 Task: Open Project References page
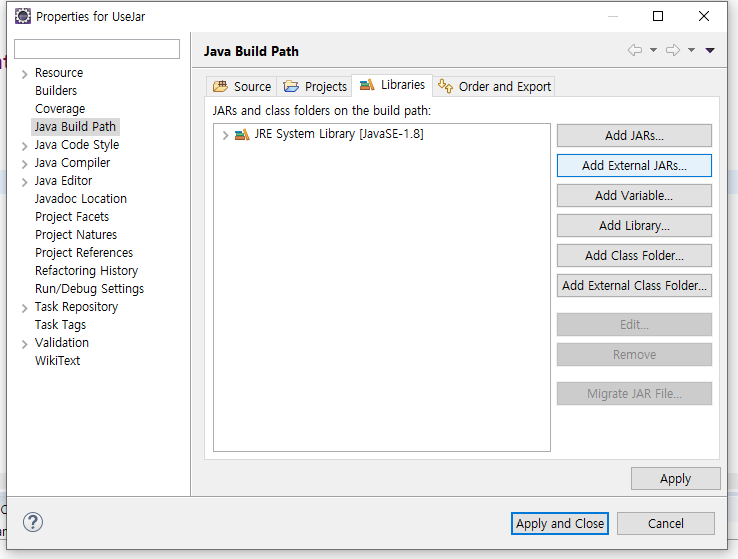pos(84,253)
